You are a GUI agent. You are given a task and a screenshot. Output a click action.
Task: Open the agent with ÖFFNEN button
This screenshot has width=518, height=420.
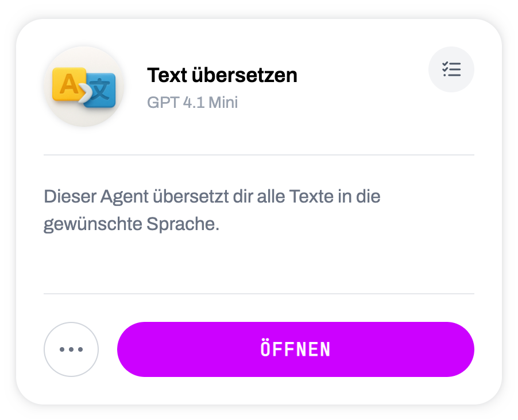click(x=296, y=349)
